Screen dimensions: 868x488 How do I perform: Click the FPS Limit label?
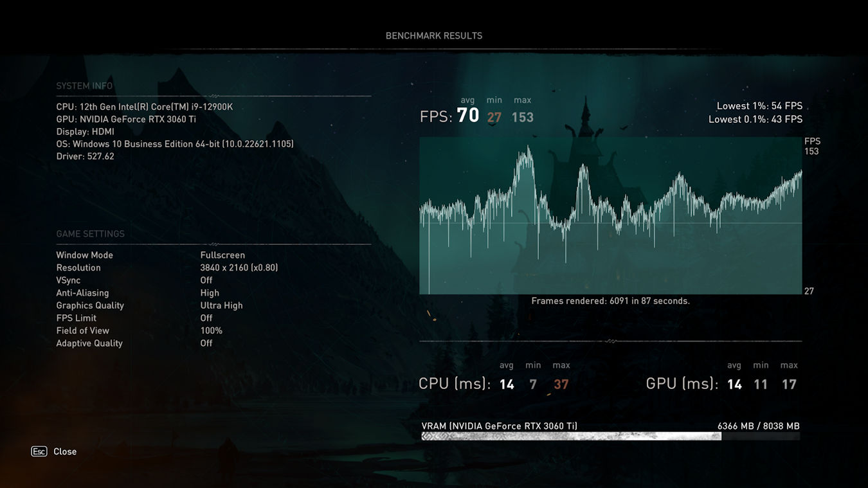[76, 318]
